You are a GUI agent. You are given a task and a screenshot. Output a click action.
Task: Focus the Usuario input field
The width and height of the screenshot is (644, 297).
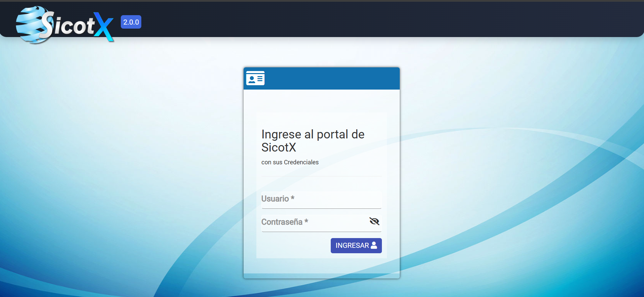(321, 200)
